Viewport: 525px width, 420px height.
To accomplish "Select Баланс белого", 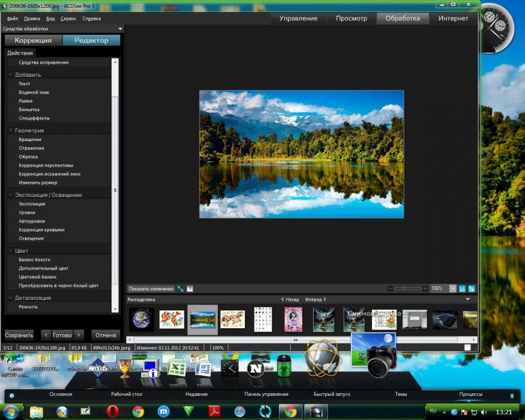I will pyautogui.click(x=35, y=260).
